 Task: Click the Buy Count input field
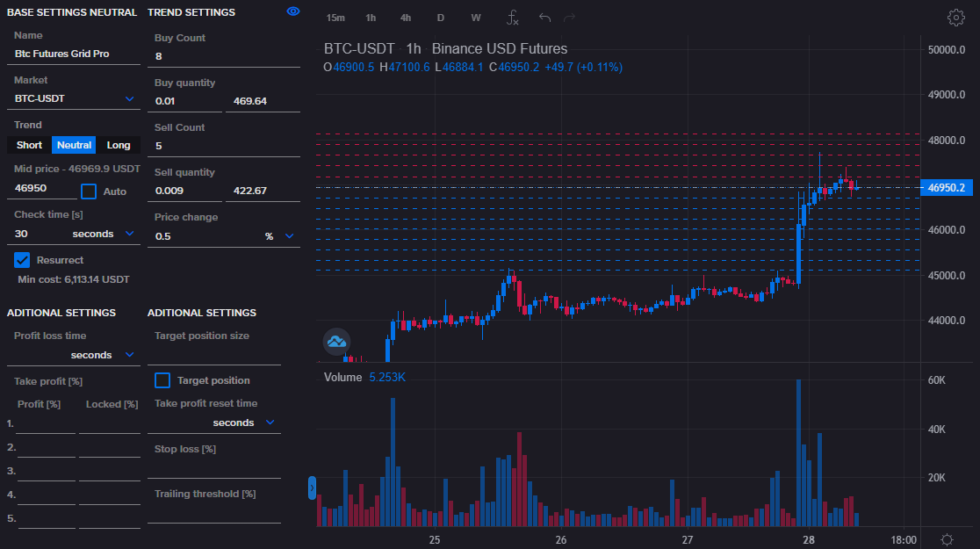pos(224,56)
